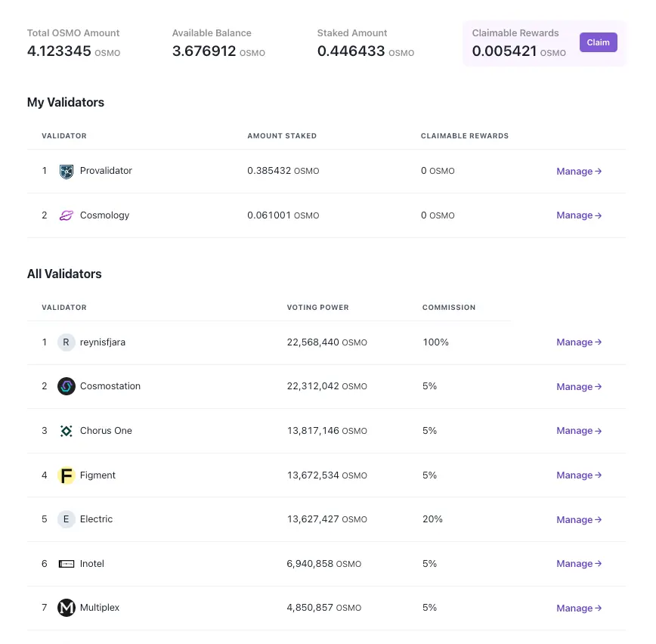Click the Figment yellow F logo
Image resolution: width=656 pixels, height=644 pixels.
[x=67, y=475]
